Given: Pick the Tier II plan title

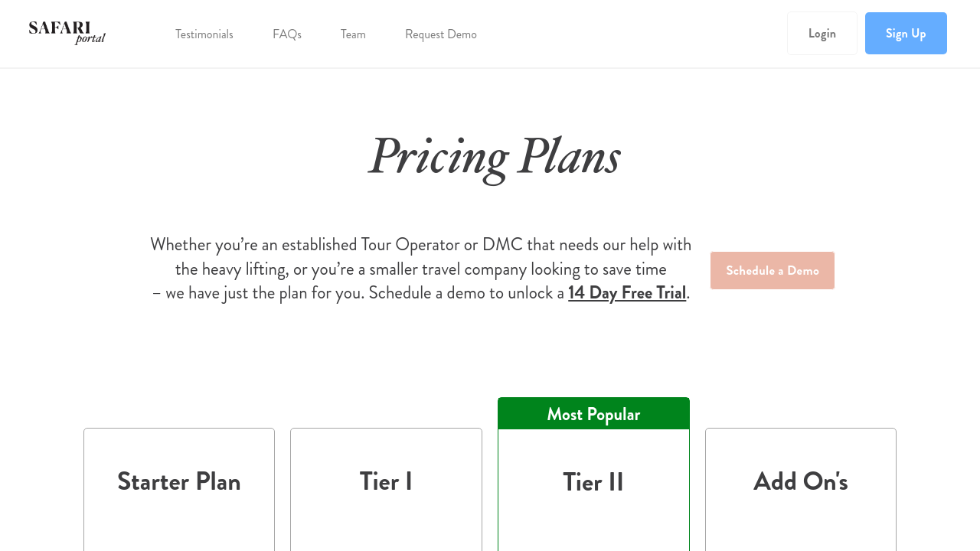Looking at the screenshot, I should click(593, 482).
